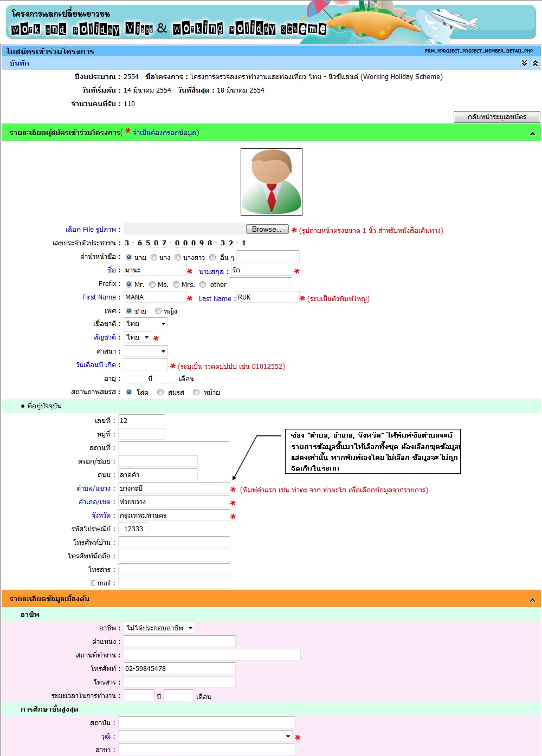Open the เชื้อชาติ dropdown
Image resolution: width=542 pixels, height=756 pixels.
tap(146, 324)
